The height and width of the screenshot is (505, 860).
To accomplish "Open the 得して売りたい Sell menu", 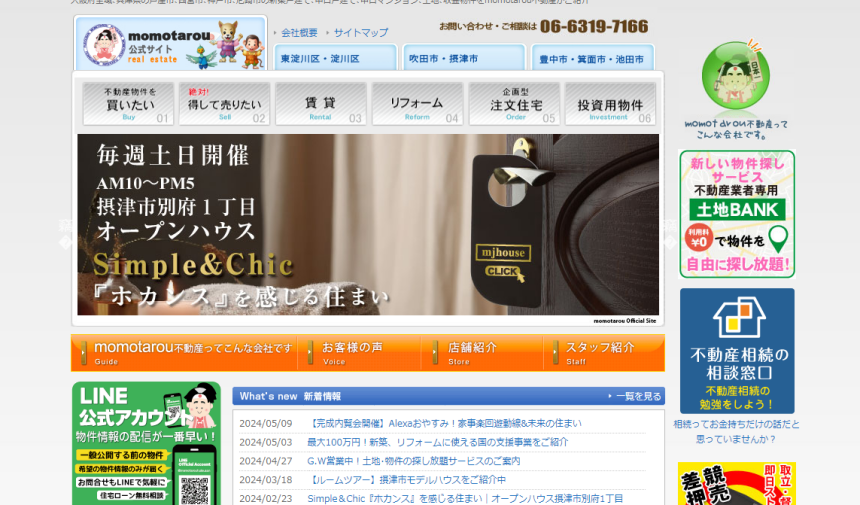I will [x=224, y=104].
